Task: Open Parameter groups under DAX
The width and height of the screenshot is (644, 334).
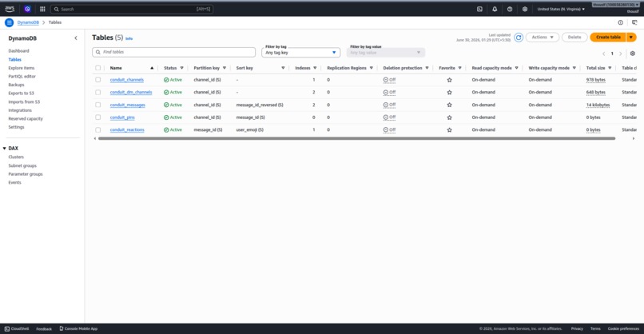Action: coord(26,174)
